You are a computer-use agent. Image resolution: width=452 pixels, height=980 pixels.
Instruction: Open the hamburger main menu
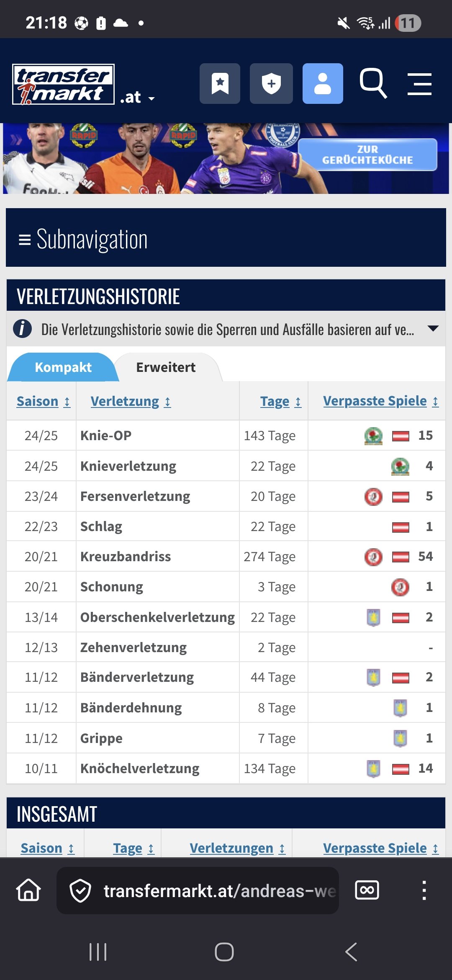[419, 84]
